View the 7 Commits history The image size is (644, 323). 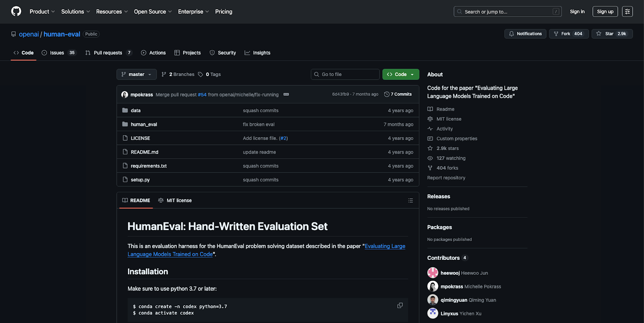[398, 94]
